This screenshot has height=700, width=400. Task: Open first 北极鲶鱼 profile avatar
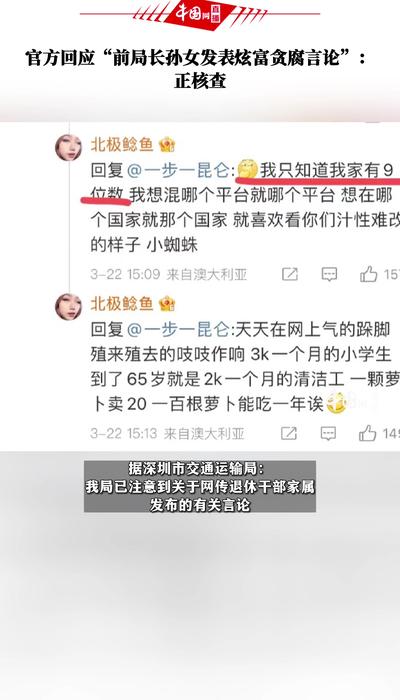(x=68, y=147)
